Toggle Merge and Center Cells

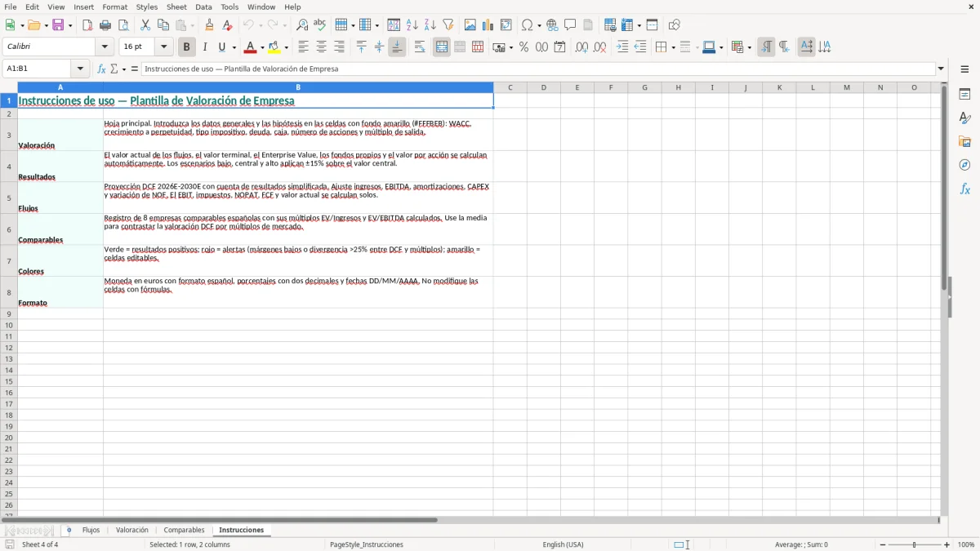(442, 47)
